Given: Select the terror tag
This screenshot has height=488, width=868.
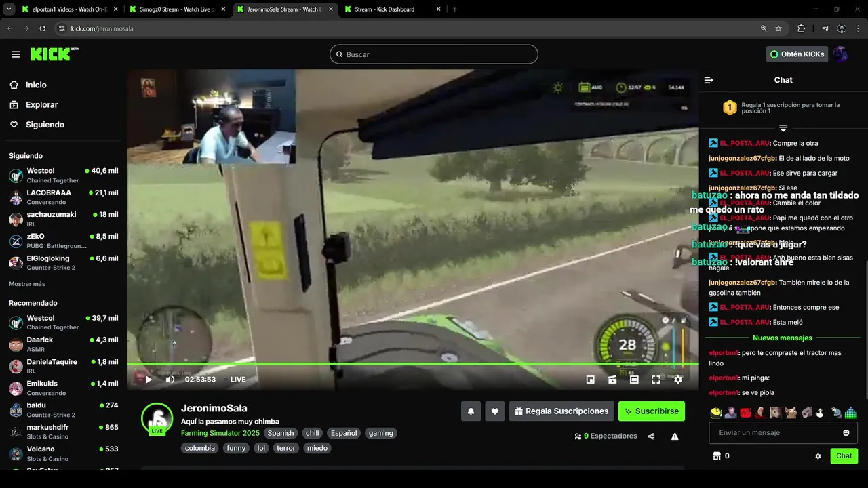Looking at the screenshot, I should (286, 448).
